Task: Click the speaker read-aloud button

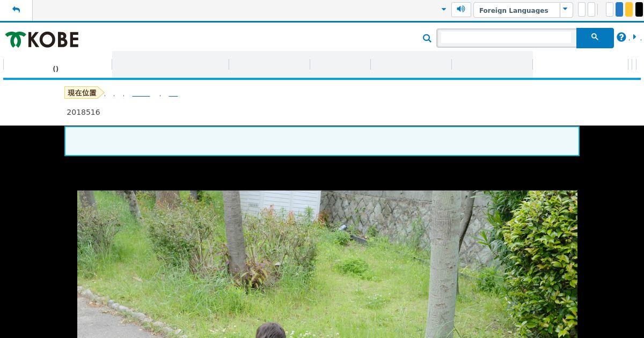Action: 461,10
